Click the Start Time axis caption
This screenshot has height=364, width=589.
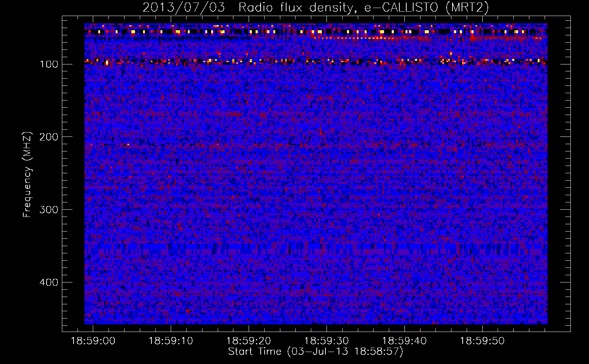(x=316, y=352)
